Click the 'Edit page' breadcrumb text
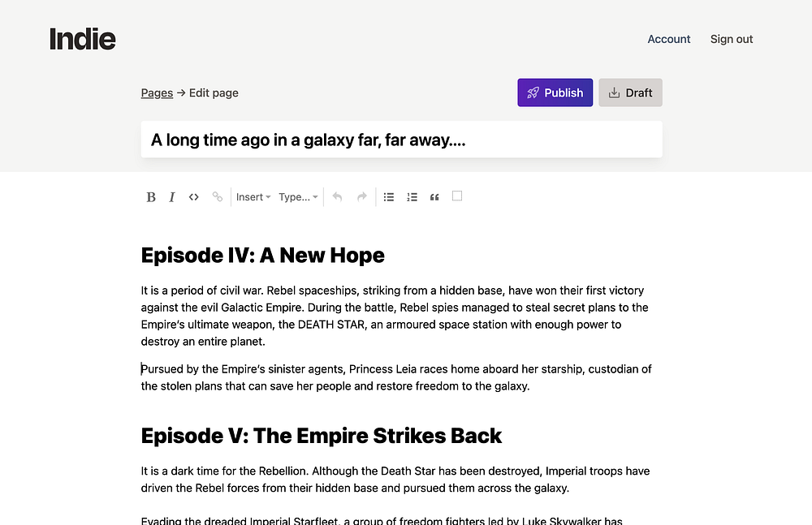Screen dimensions: 812x525 coord(214,93)
